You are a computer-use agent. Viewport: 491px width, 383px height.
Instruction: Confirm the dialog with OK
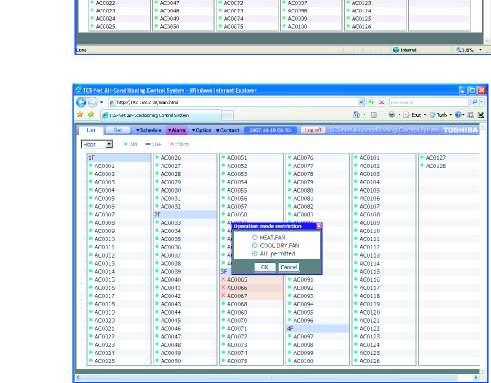tap(265, 267)
